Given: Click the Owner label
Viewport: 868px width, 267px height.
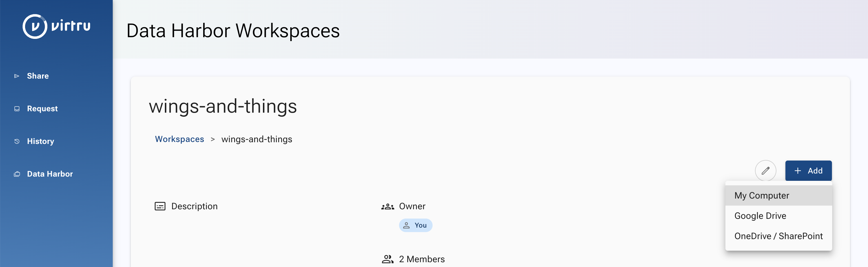Looking at the screenshot, I should click(412, 206).
